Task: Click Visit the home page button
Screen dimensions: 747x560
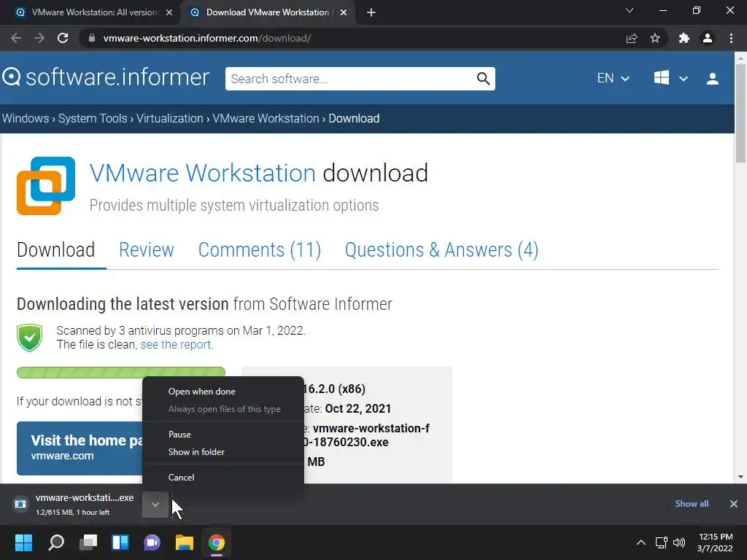Action: [x=80, y=448]
